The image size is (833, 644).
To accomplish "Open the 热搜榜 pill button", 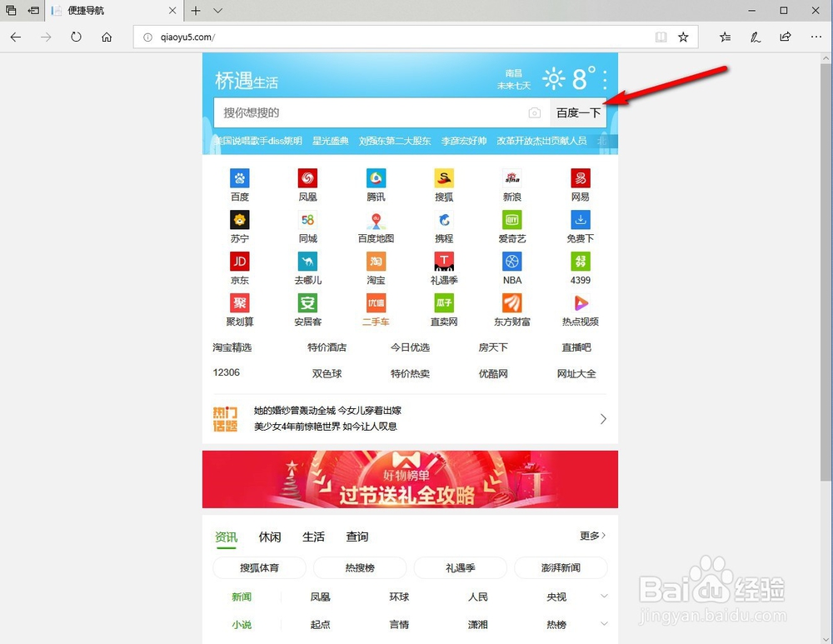I will click(x=360, y=567).
